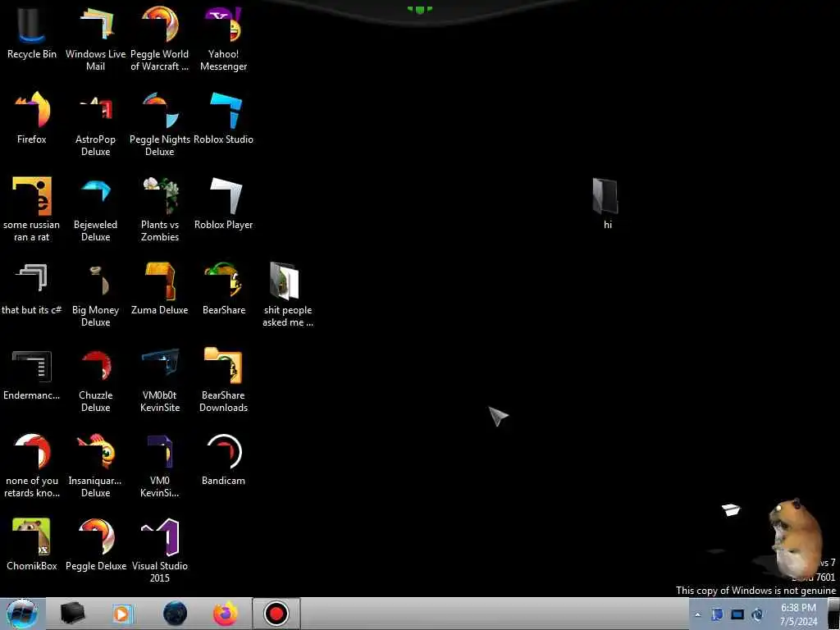Select the Zuma Deluxe icon
This screenshot has width=840, height=630.
pos(160,288)
